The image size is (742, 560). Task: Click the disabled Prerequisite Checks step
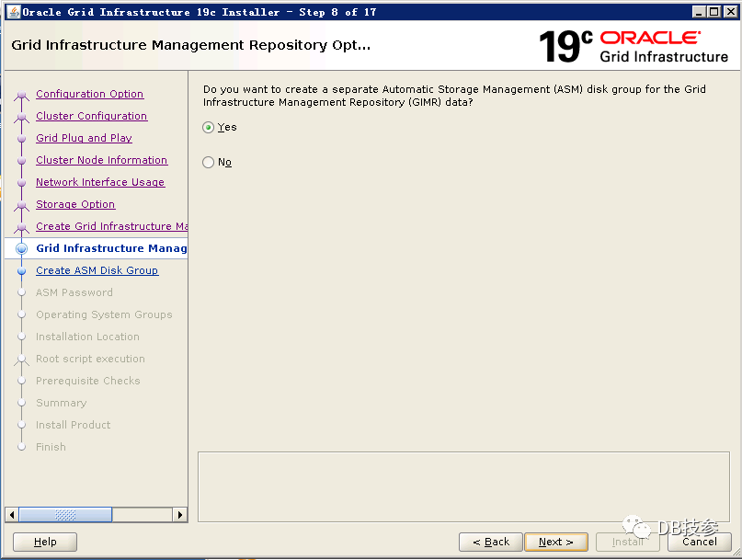88,381
